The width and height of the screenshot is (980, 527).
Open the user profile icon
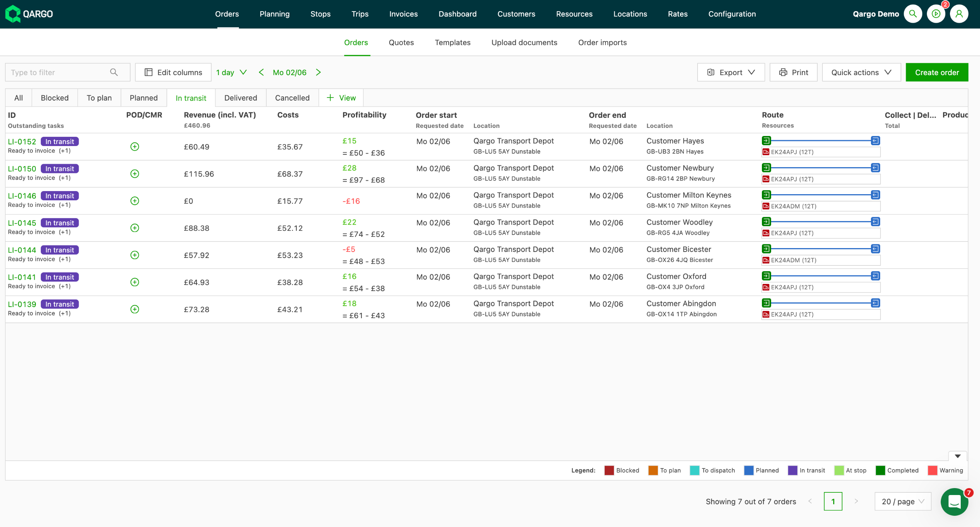(959, 14)
